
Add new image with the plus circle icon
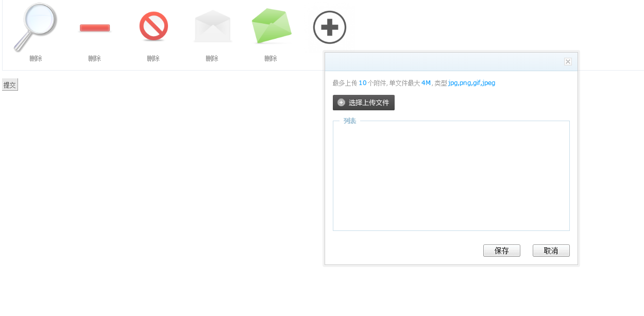click(x=330, y=27)
